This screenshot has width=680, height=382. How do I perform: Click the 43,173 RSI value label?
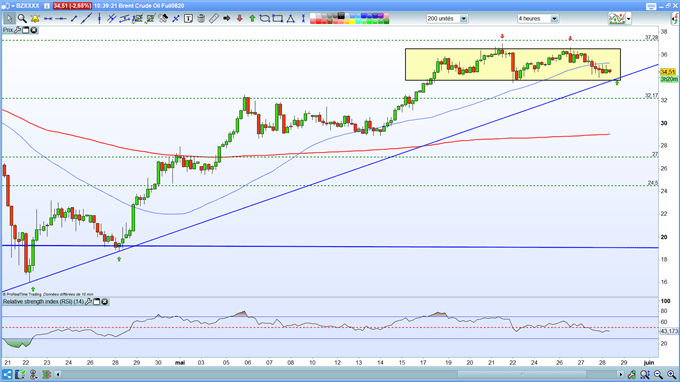(669, 331)
